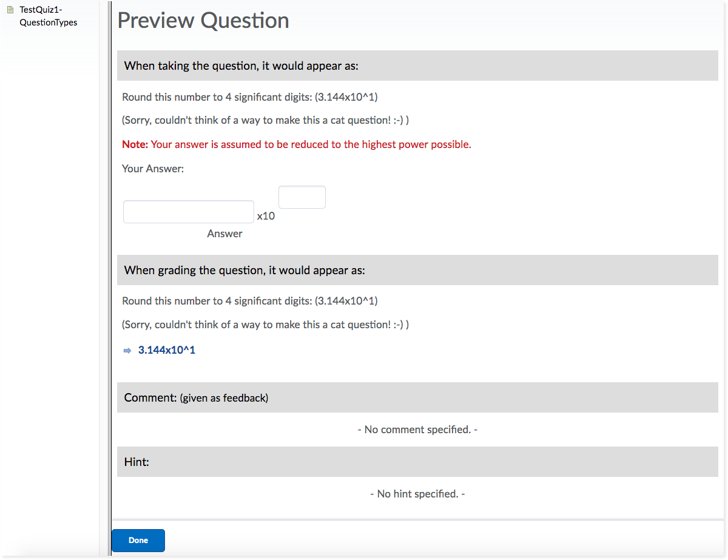
Task: Click the large mantissa answer input box
Action: pyautogui.click(x=189, y=212)
